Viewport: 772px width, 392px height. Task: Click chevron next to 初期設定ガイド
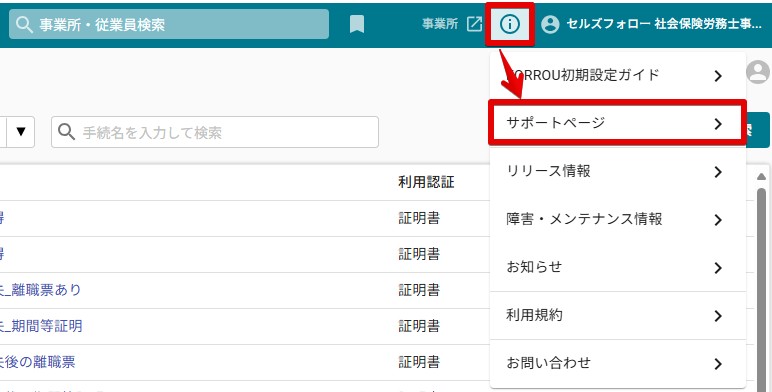tap(718, 76)
